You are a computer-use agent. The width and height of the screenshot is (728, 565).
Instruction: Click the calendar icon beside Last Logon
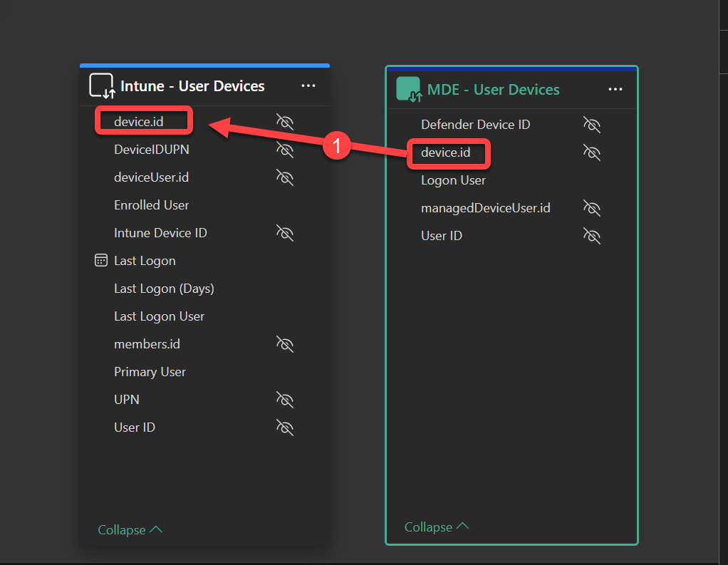click(100, 260)
